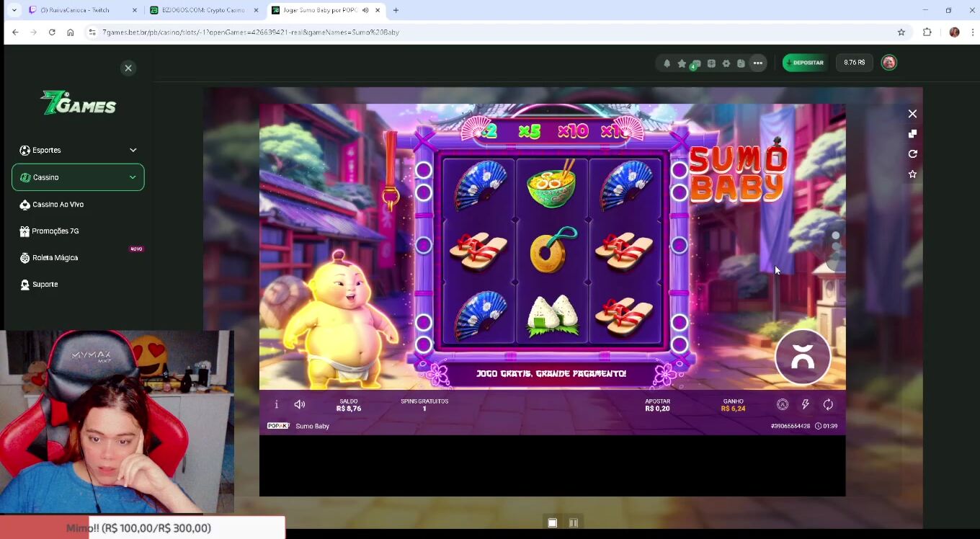
Task: Mute the game sound
Action: click(300, 404)
